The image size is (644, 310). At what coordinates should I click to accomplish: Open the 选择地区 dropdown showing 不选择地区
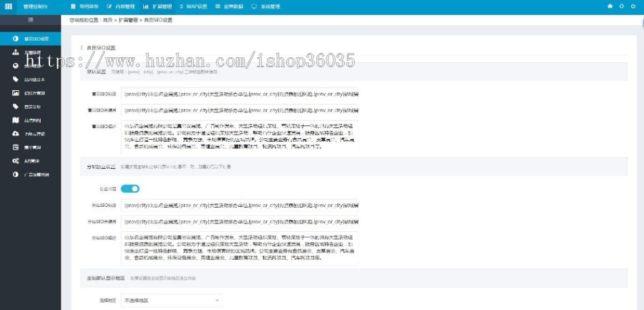pyautogui.click(x=171, y=300)
